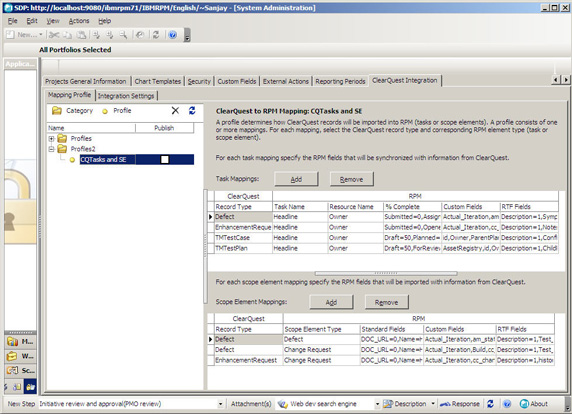The width and height of the screenshot is (572, 414).
Task: Click the New document toolbar icon
Action: pos(10,35)
